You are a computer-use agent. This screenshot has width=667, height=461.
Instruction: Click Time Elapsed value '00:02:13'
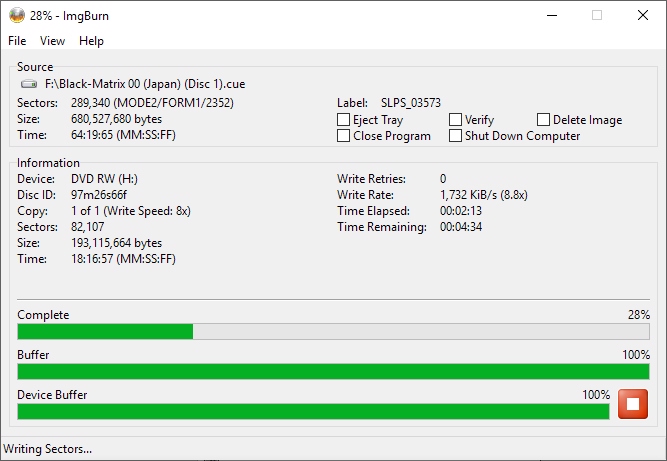461,211
